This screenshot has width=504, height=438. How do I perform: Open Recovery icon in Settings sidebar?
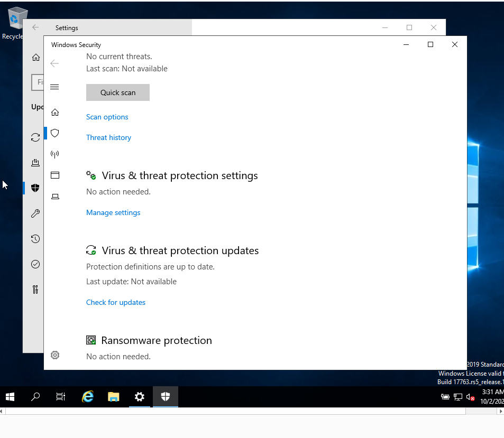pos(35,239)
